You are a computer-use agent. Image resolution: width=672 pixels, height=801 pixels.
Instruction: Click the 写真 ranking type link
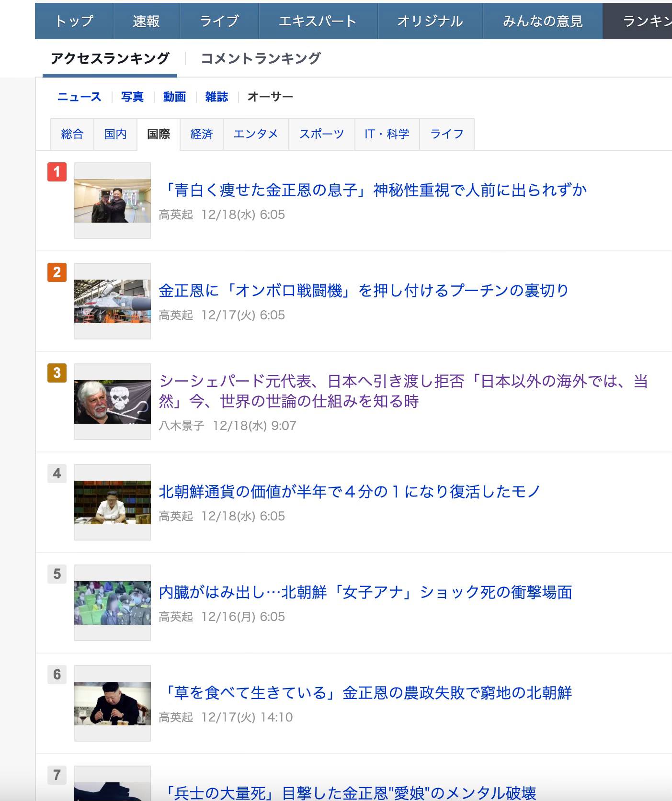pyautogui.click(x=132, y=97)
